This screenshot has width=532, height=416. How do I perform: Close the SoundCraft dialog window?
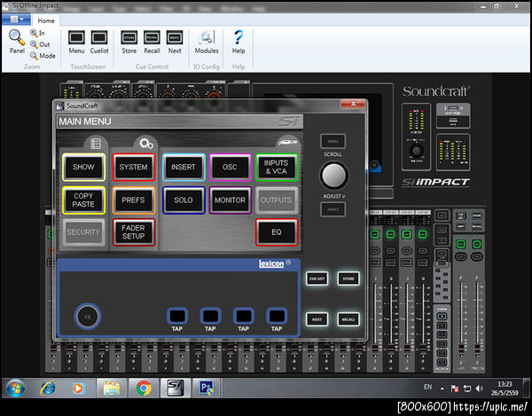click(353, 104)
